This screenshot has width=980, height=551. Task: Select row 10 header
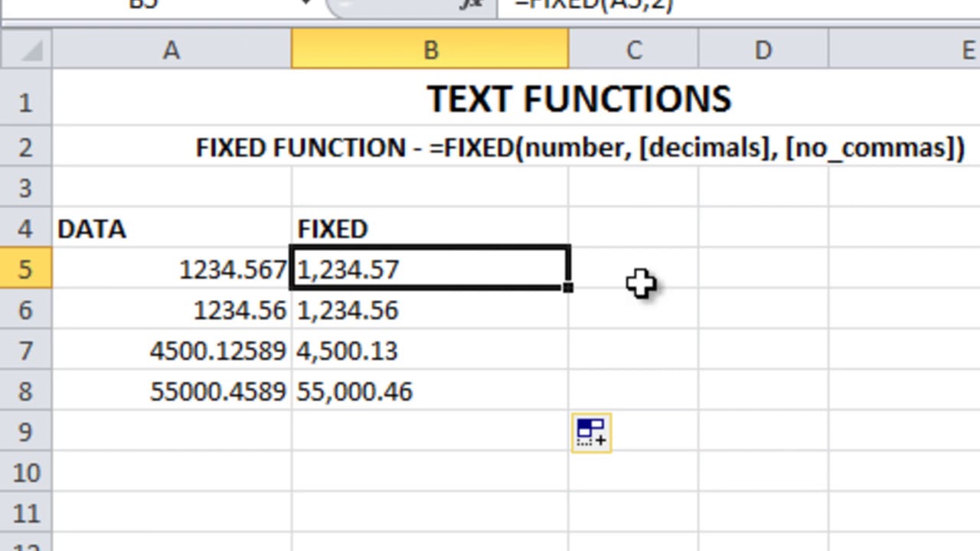pos(25,471)
